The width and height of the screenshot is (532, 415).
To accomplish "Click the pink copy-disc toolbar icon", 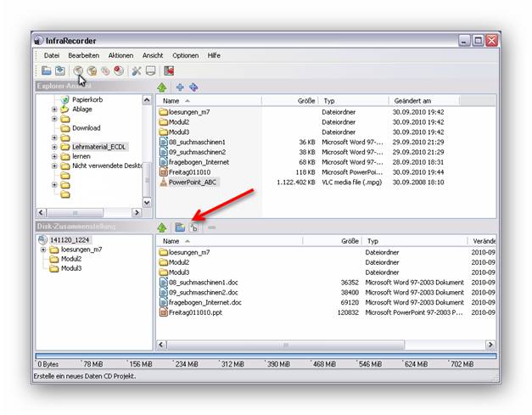I will point(105,70).
